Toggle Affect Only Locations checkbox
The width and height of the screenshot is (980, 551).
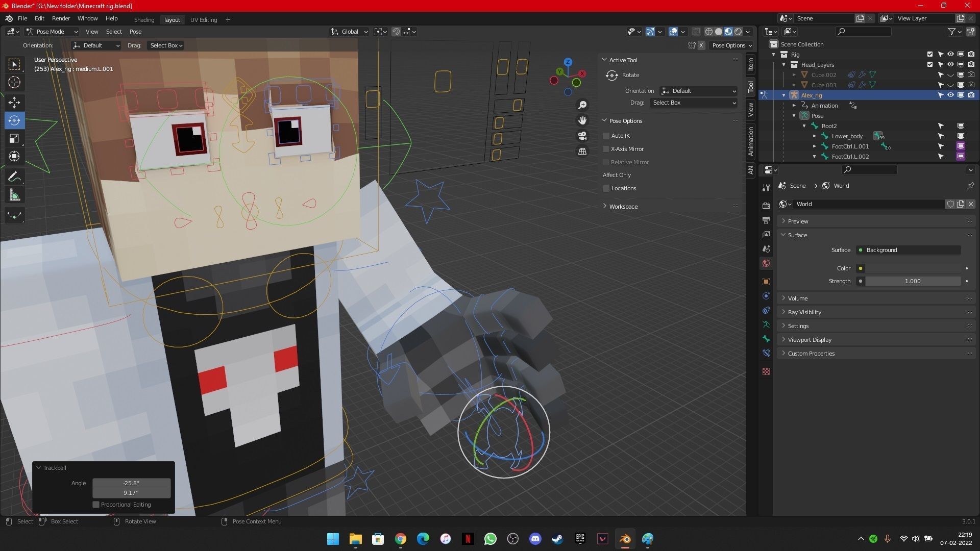606,188
